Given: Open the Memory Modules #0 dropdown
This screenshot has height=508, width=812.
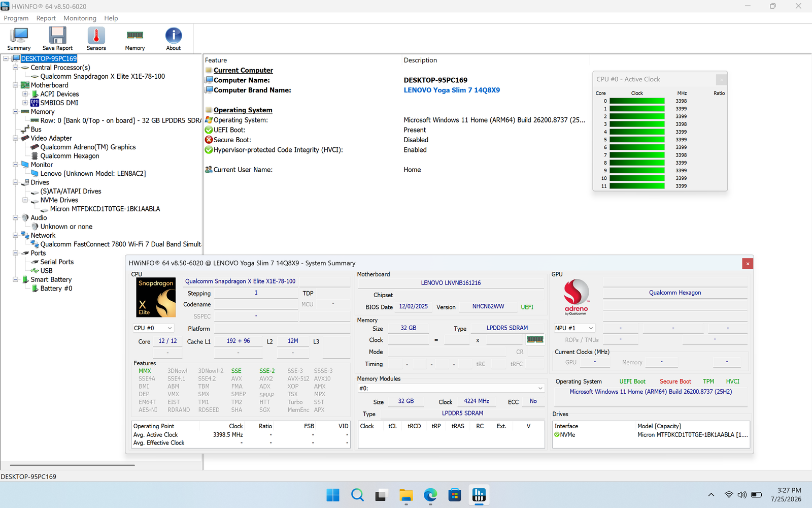Looking at the screenshot, I should pos(451,388).
